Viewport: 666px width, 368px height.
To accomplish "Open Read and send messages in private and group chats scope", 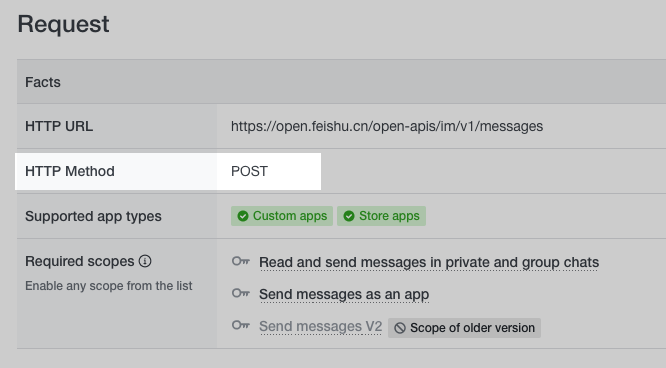I will [429, 263].
